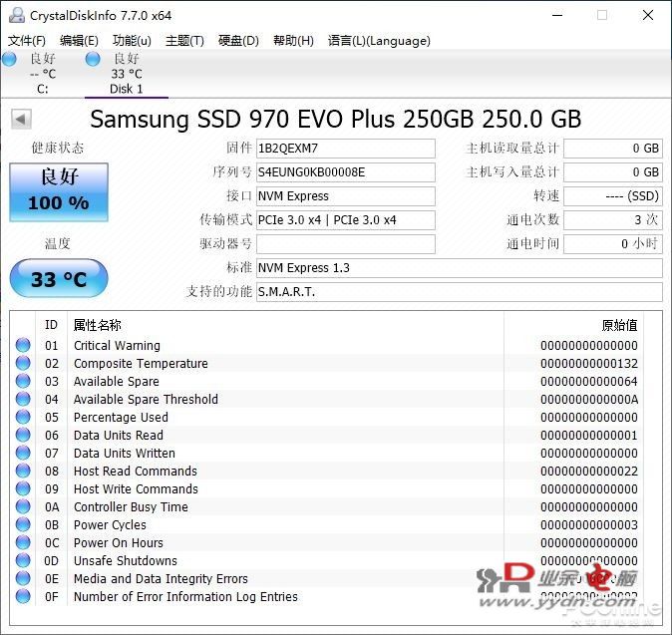Select the C: drive status circle icon
The height and width of the screenshot is (635, 672).
9,59
